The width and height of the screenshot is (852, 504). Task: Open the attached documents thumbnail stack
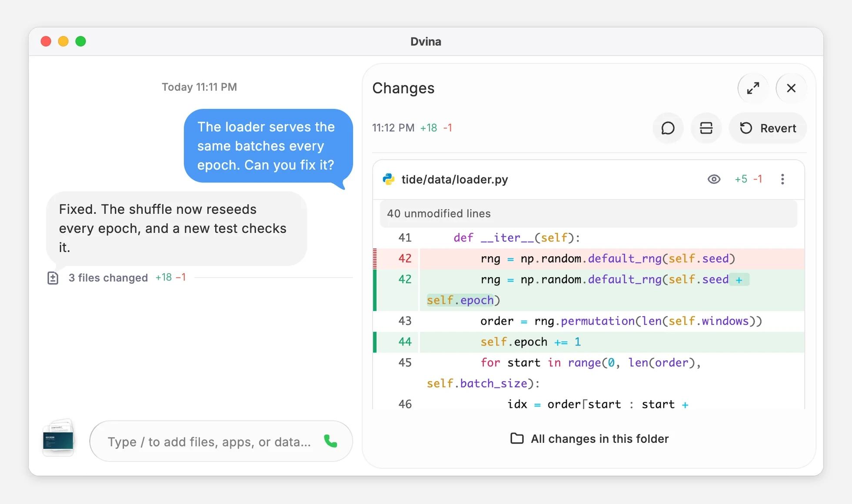click(x=59, y=438)
